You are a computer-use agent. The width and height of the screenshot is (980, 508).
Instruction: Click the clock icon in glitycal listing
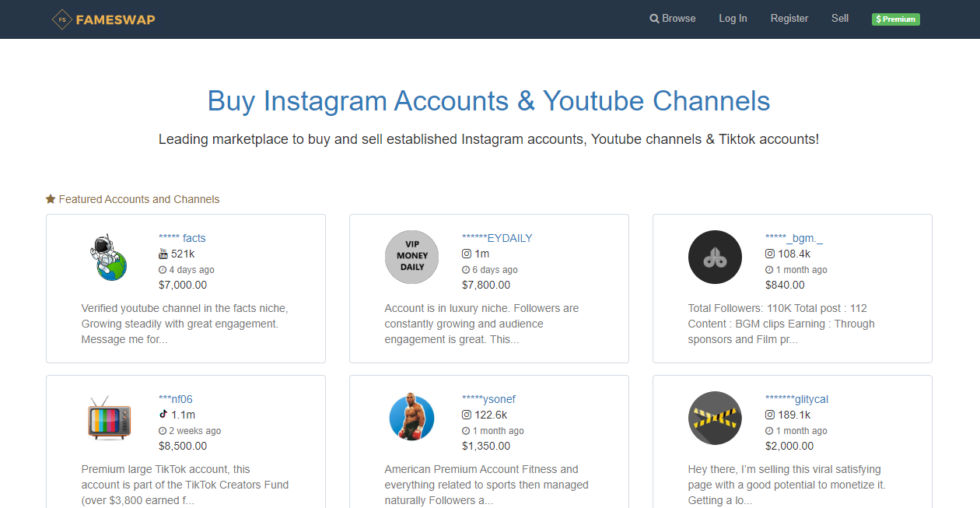coord(769,431)
